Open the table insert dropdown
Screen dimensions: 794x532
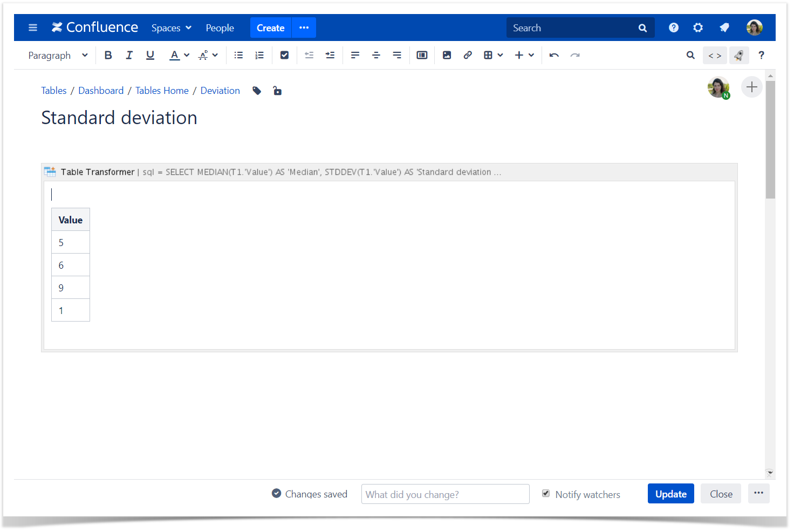(x=493, y=55)
